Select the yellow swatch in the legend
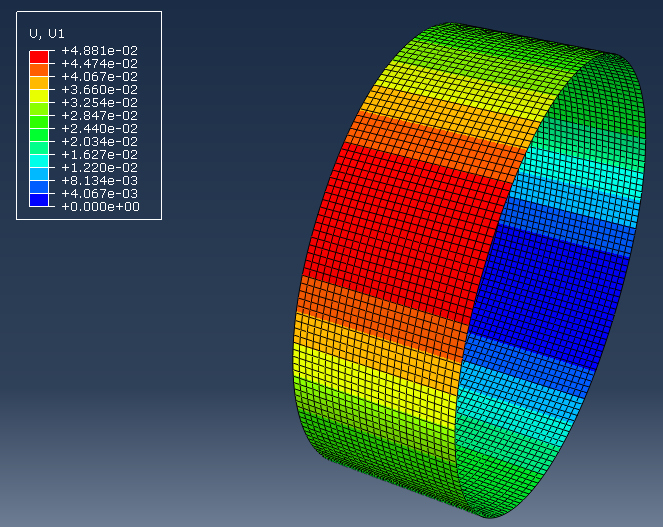The width and height of the screenshot is (663, 527). [39, 96]
